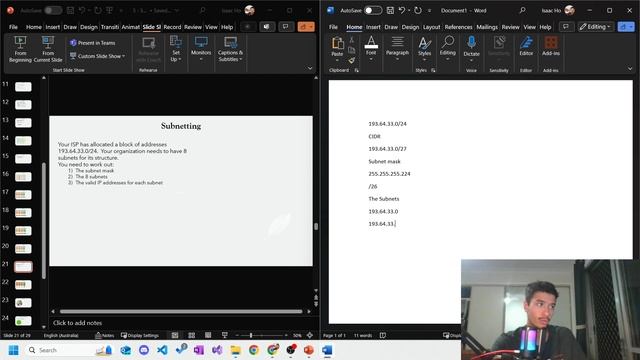The height and width of the screenshot is (360, 640).
Task: Open Display Settings in PowerPoint status bar
Action: click(x=140, y=335)
